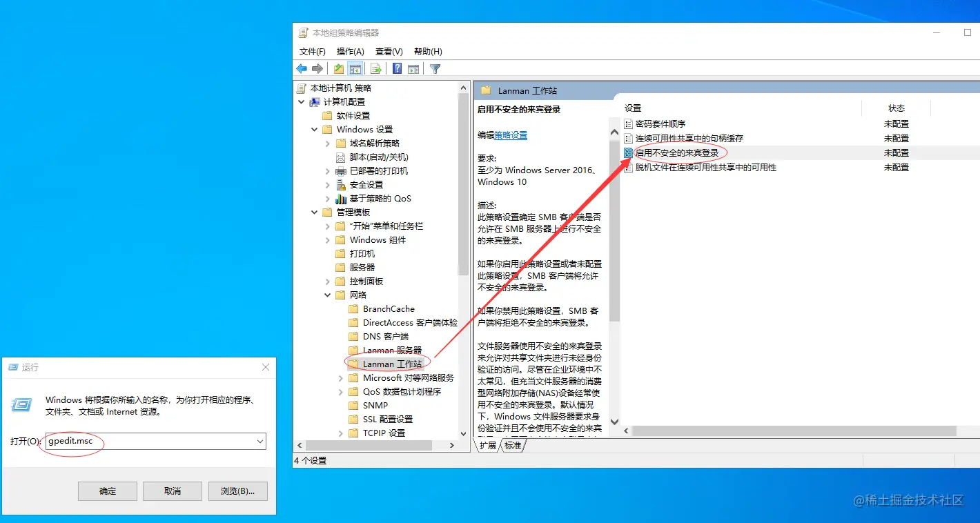Select the 服务器 tree item
The height and width of the screenshot is (523, 980).
point(362,268)
